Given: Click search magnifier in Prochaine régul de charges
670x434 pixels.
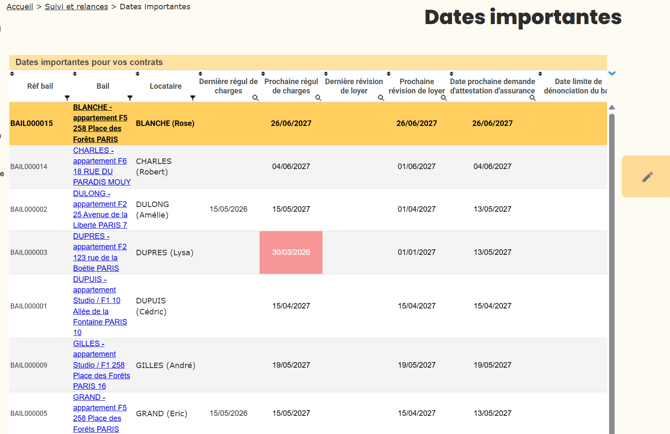Looking at the screenshot, I should point(318,98).
